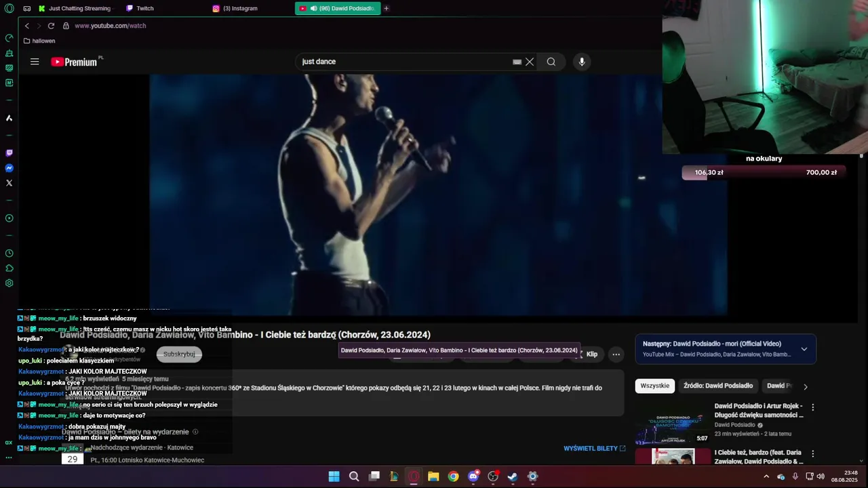The width and height of the screenshot is (868, 488).
Task: Launch File Explorer from taskbar
Action: tap(433, 476)
